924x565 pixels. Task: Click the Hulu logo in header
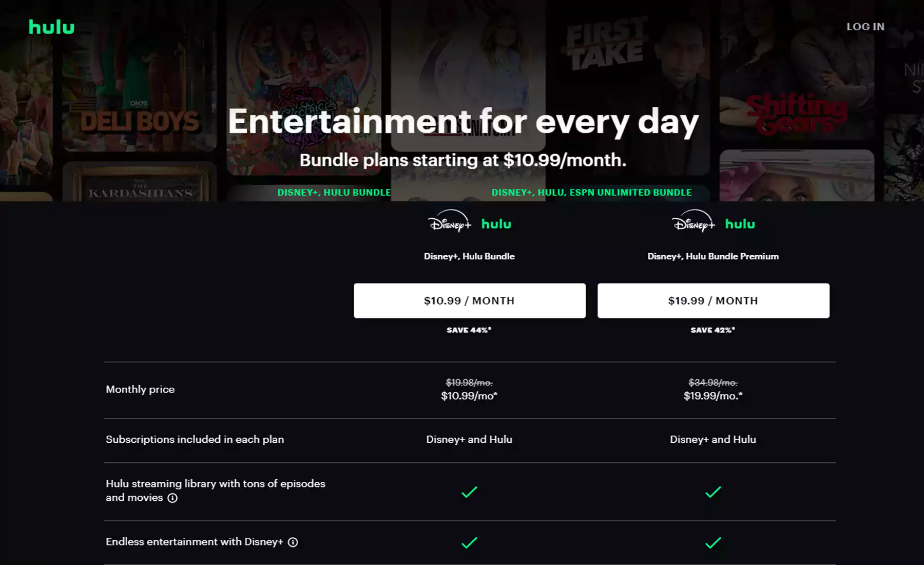tap(51, 27)
